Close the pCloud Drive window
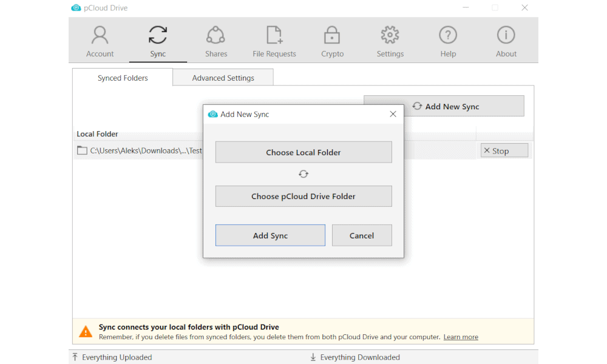 (x=524, y=8)
